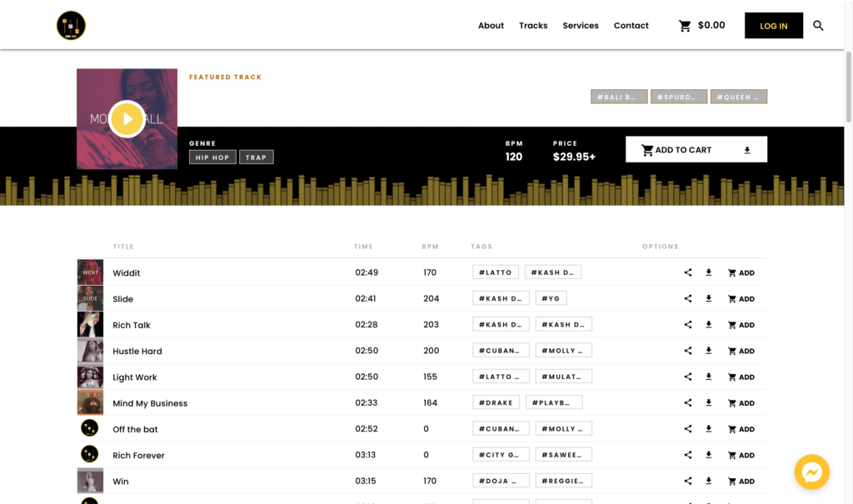Share the track Win
The height and width of the screenshot is (504, 853).
coord(688,481)
